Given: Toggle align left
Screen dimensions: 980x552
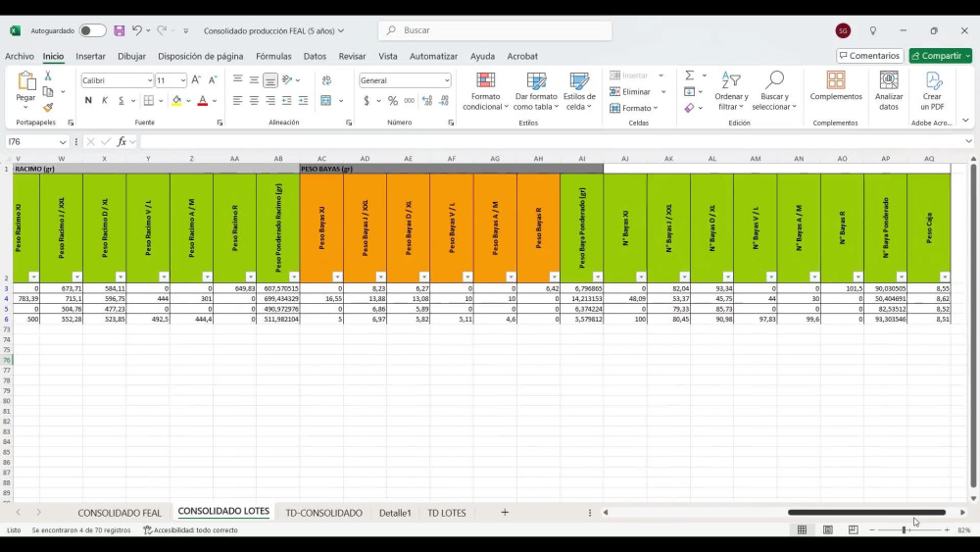Looking at the screenshot, I should pos(237,101).
